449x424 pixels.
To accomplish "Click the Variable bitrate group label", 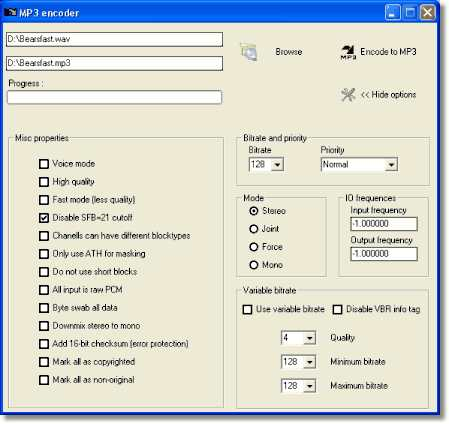I will coord(269,291).
